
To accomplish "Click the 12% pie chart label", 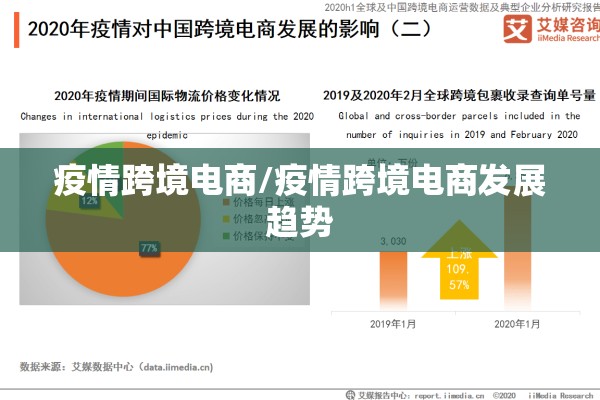I will [x=90, y=201].
